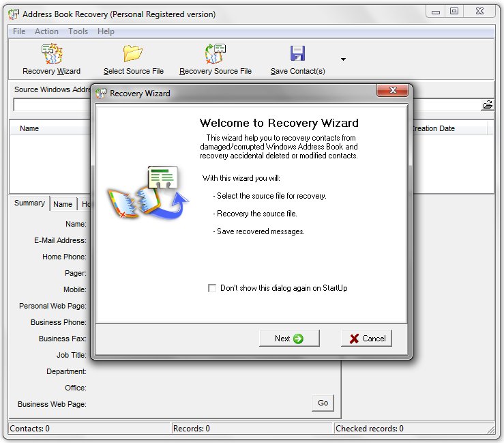This screenshot has width=504, height=443.
Task: Click '- Recovery the source file.' text
Action: (x=255, y=214)
